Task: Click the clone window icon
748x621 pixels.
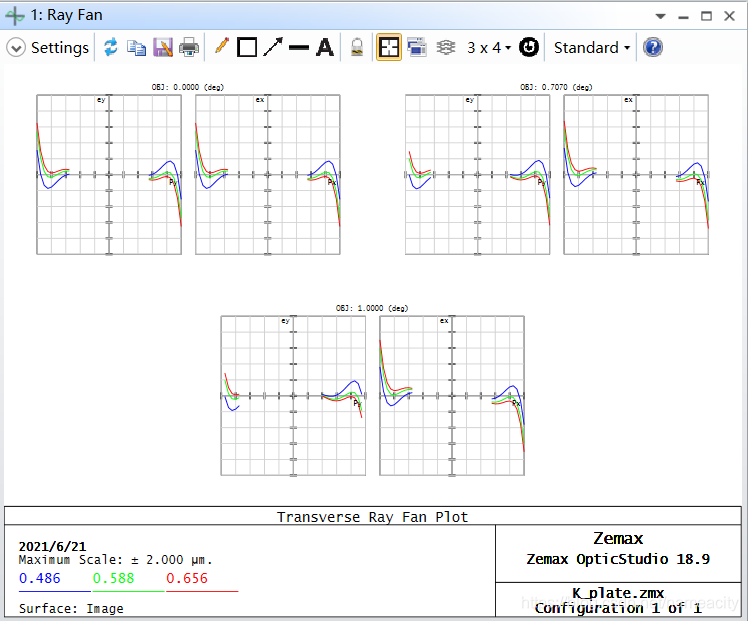Action: 417,47
